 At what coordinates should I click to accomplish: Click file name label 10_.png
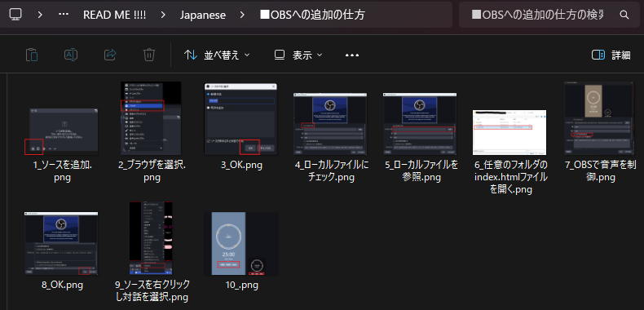click(241, 285)
